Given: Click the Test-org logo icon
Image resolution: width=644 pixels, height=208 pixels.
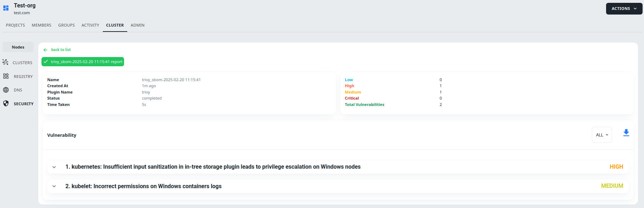Looking at the screenshot, I should (x=6, y=8).
